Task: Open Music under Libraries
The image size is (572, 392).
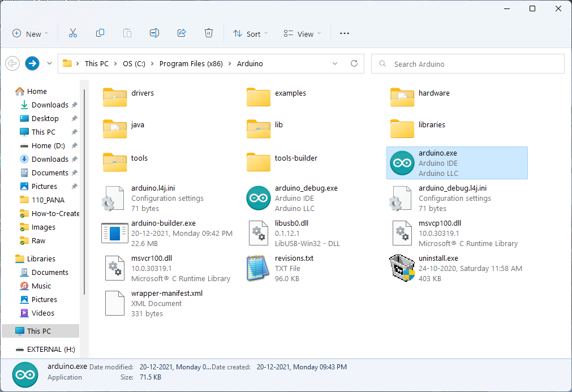Action: coord(36,286)
